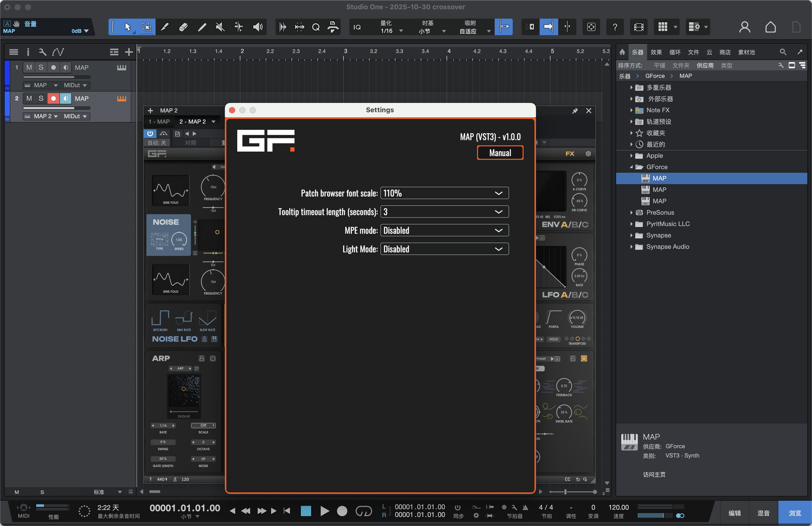
Task: Open the Manual button in Settings
Action: coord(500,153)
